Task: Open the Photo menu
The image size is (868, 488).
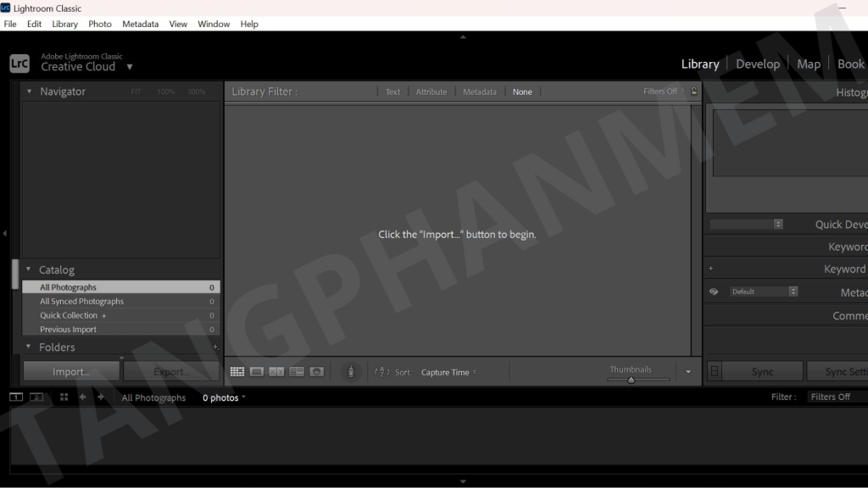Action: [x=100, y=24]
